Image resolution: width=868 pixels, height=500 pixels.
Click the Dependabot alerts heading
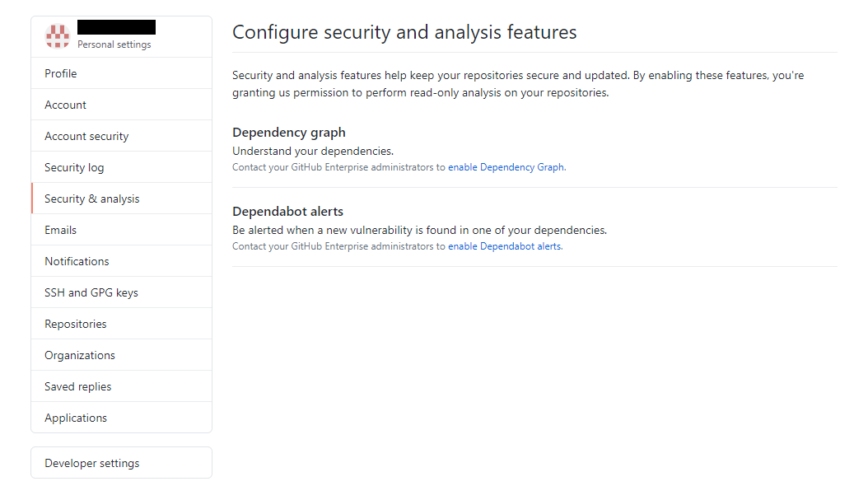click(287, 211)
